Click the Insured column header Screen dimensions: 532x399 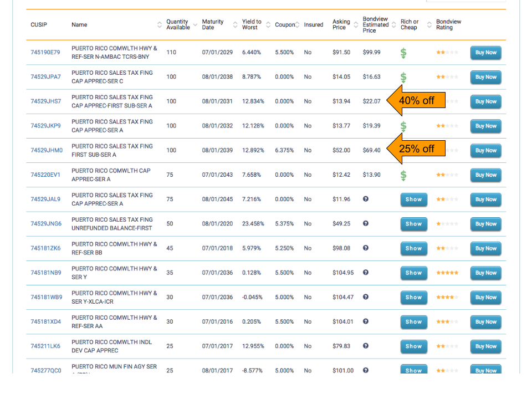pyautogui.click(x=313, y=25)
